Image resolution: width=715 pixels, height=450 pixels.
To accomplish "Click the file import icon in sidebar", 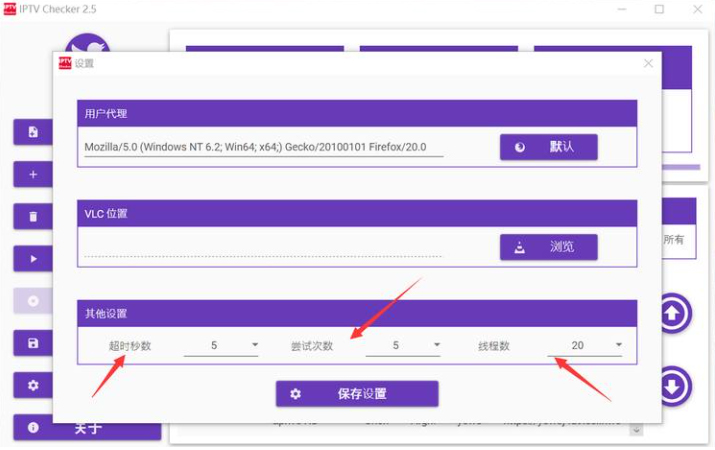I will [x=33, y=132].
